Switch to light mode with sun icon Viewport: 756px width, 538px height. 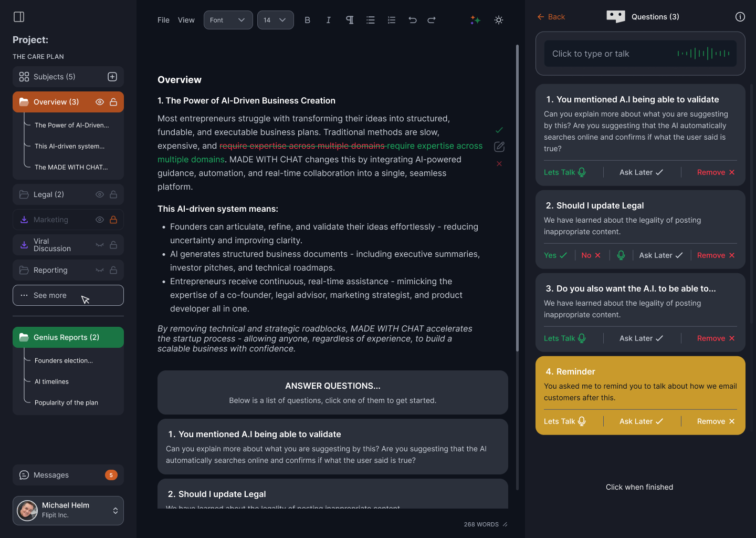[x=499, y=20]
